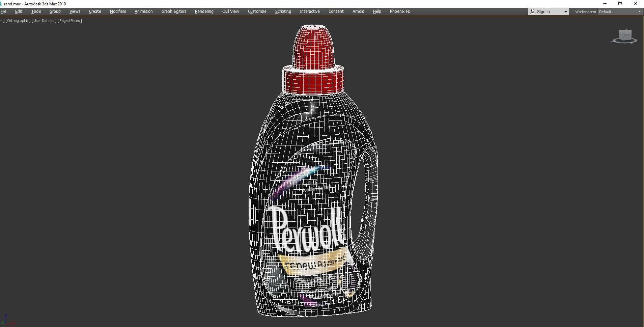Open the Group menu
This screenshot has width=644, height=327.
tap(55, 11)
